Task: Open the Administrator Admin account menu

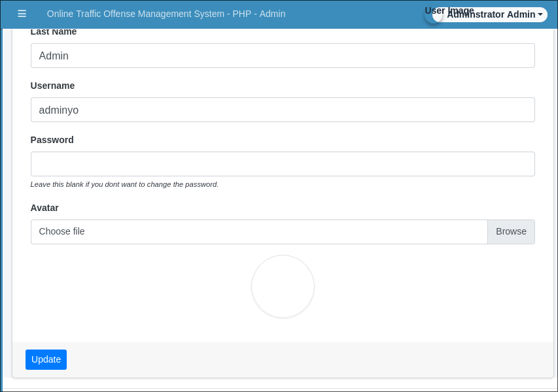Action: tap(491, 14)
